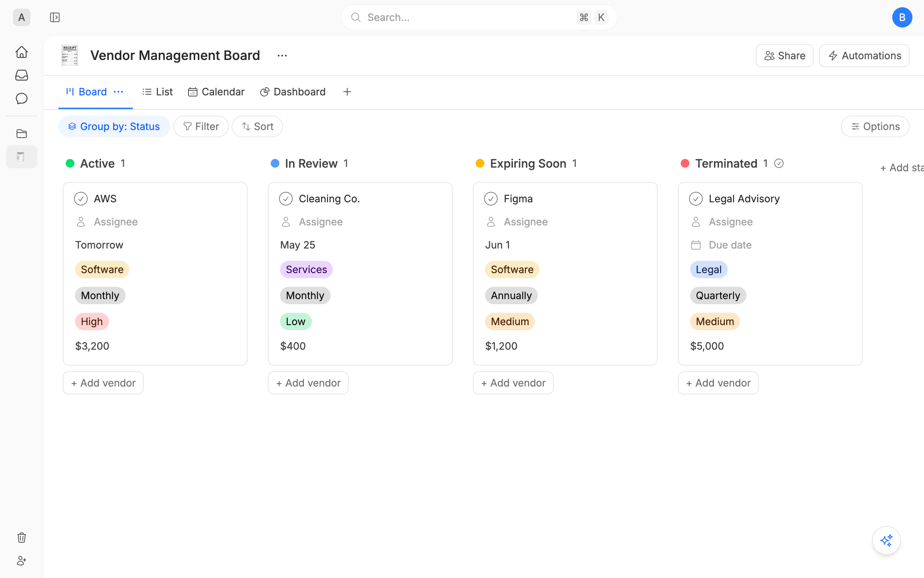Click the invite members icon in sidebar

[22, 561]
